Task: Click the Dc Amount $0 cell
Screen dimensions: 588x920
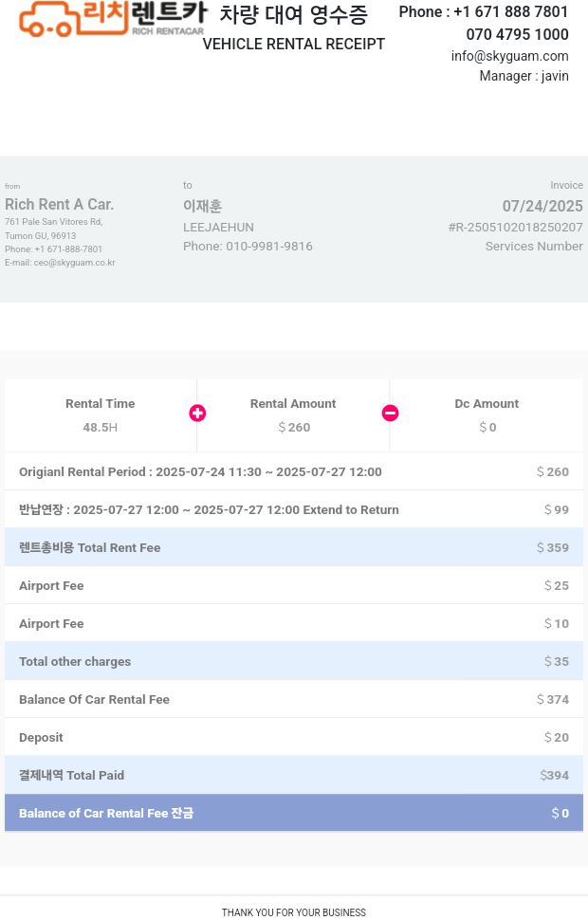Action: [x=487, y=415]
